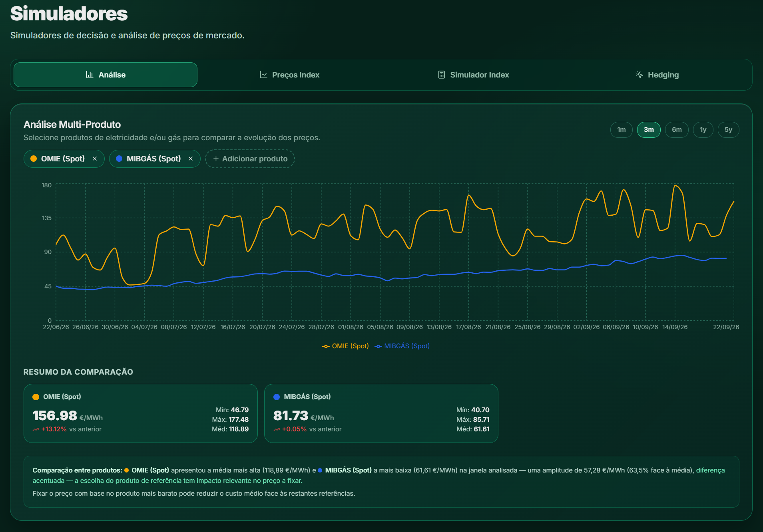The image size is (763, 532).
Task: Switch to the Preços Index tab
Action: coord(289,75)
